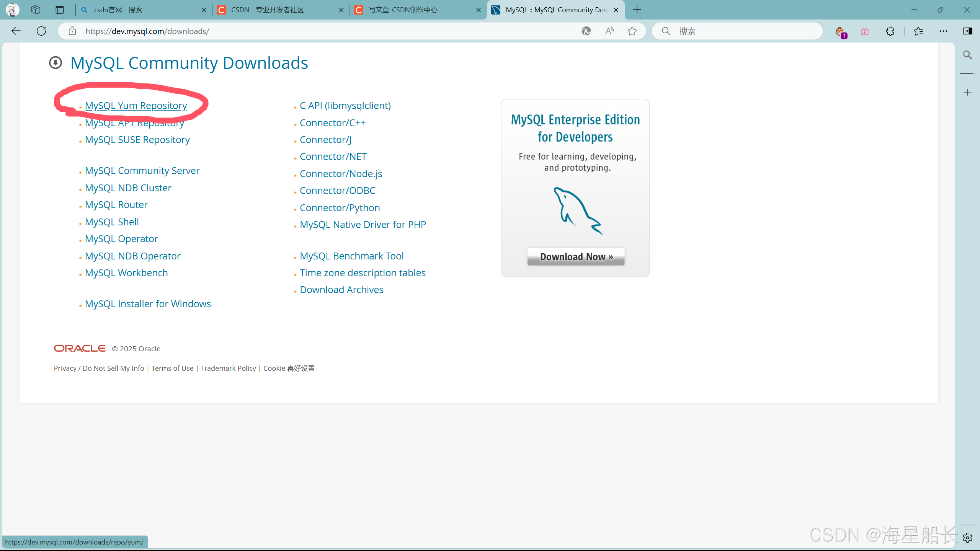Open the browser extensions puzzle icon

click(x=890, y=31)
